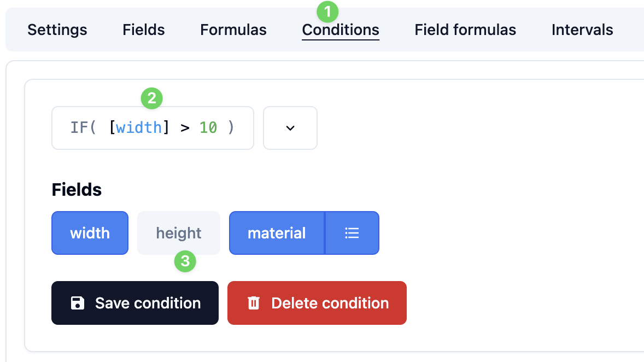Switch to the Settings tab
The width and height of the screenshot is (644, 362).
click(x=57, y=30)
